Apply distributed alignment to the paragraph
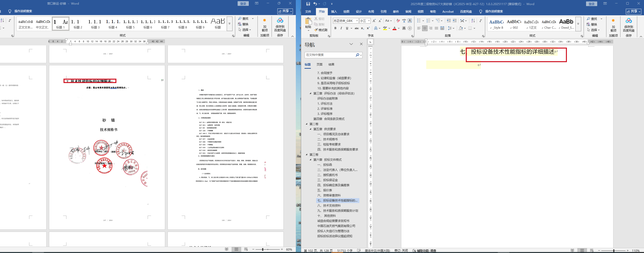Image resolution: width=644 pixels, height=253 pixels. (x=442, y=28)
